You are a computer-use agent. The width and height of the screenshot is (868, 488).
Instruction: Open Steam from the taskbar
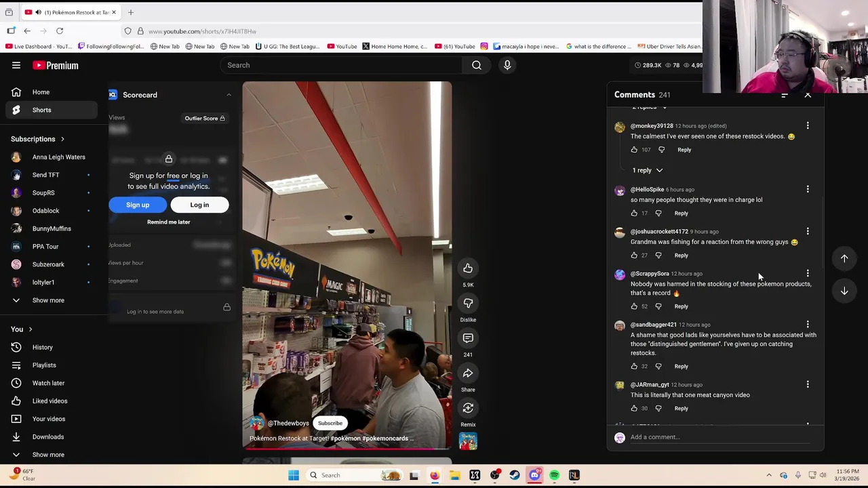pos(515,475)
